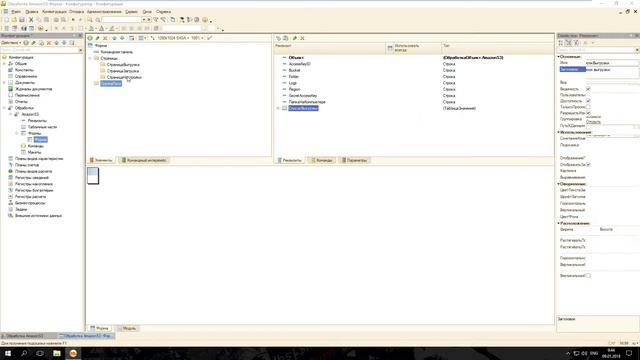
Task: Expand the Общие branch
Action: point(4,64)
